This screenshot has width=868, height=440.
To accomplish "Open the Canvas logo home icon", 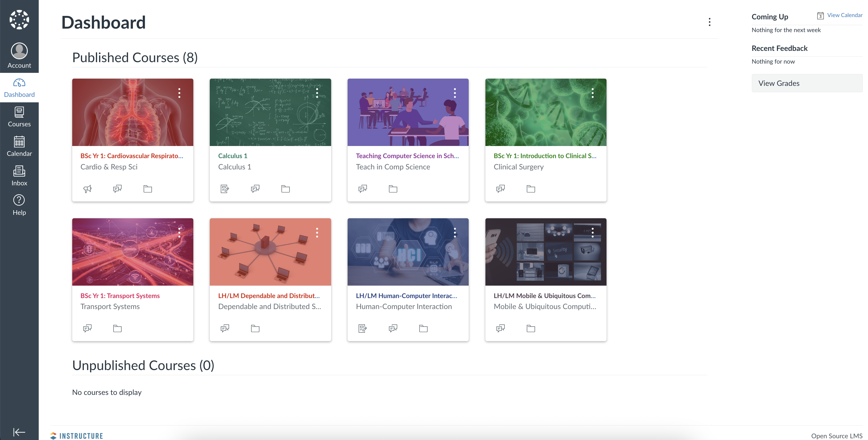I will [19, 20].
